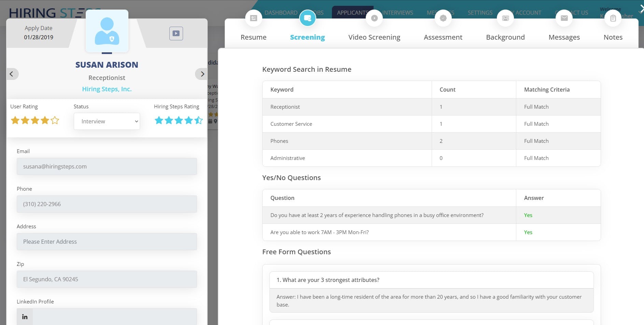Click the Notes clipboard icon
644x325 pixels.
pos(613,18)
